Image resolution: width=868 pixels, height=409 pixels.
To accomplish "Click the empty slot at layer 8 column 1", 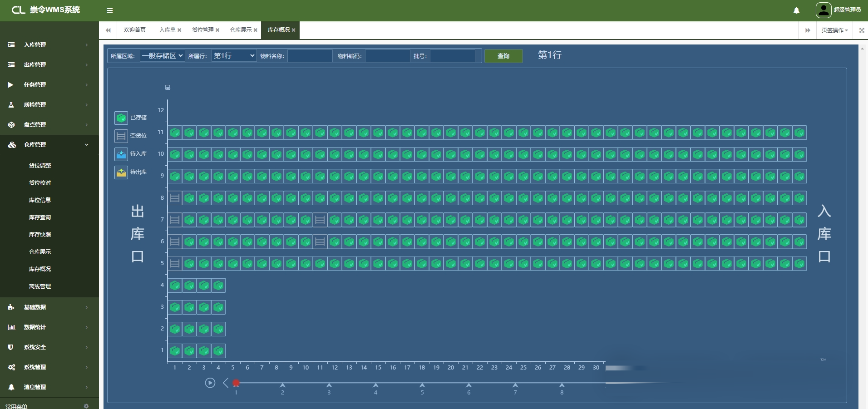I will [x=175, y=198].
